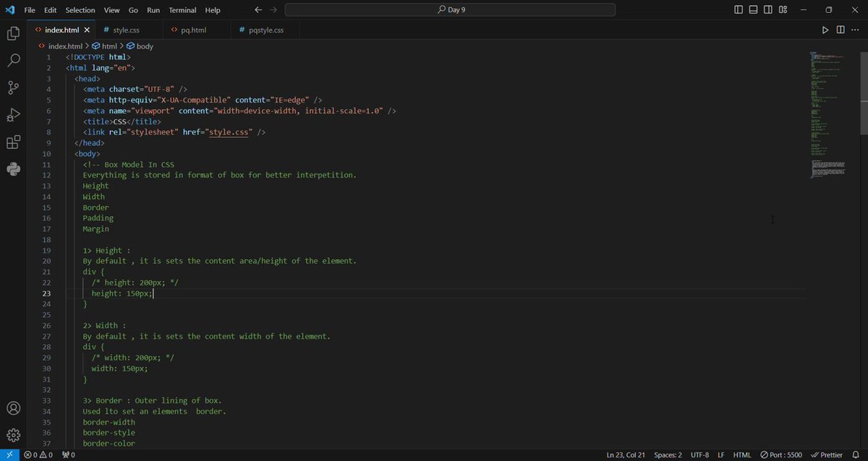Open the Help menu
Screen dimensions: 868x461
tap(213, 10)
